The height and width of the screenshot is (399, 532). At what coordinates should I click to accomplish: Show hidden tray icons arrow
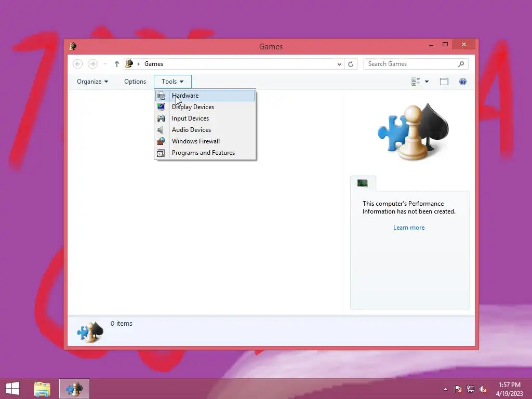click(445, 389)
